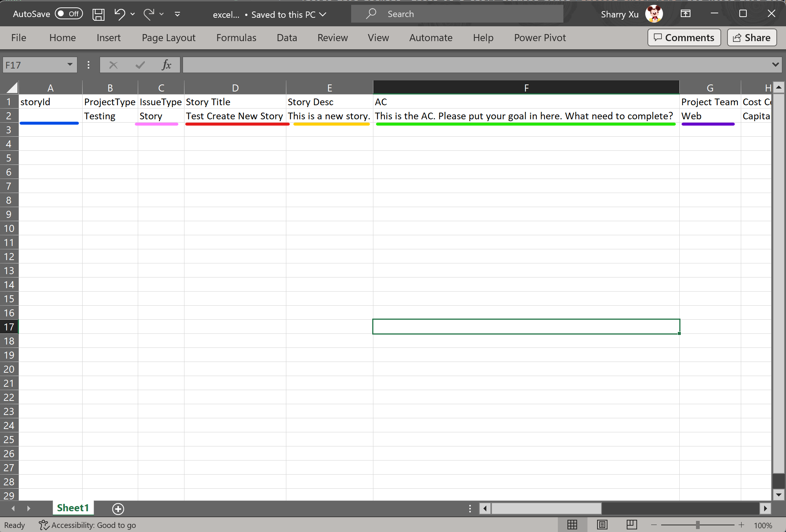Screen dimensions: 786x532
Task: Click the Comments button
Action: tap(684, 38)
